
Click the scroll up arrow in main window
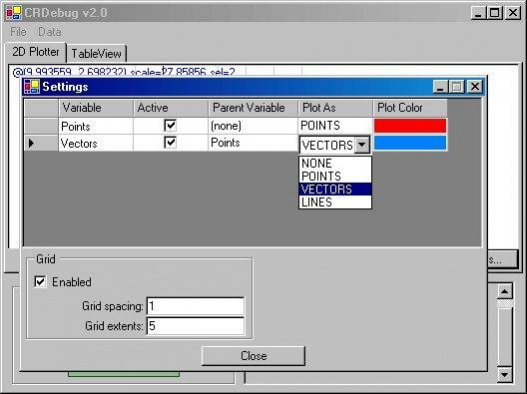click(x=504, y=291)
